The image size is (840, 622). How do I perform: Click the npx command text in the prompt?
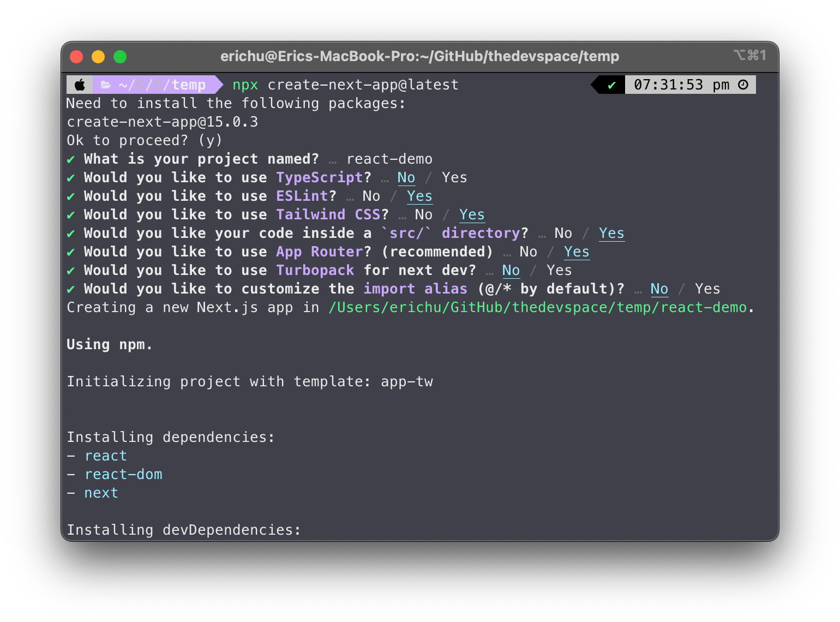[245, 85]
